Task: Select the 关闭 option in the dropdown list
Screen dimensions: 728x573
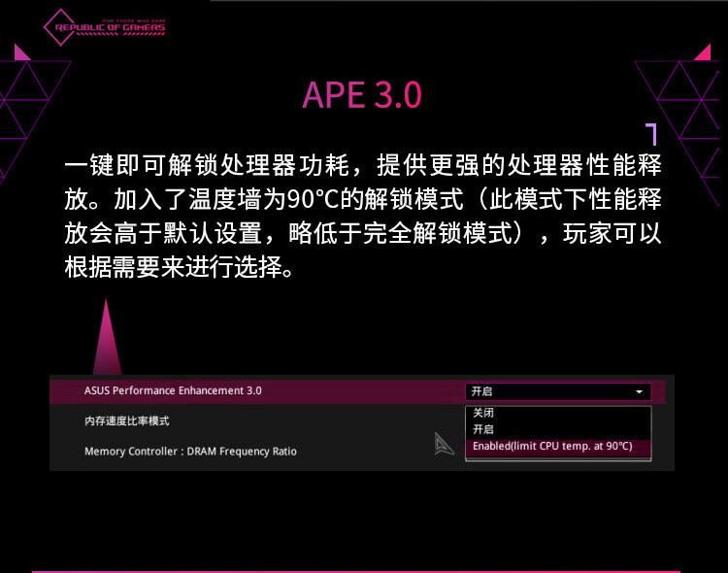Action: click(x=483, y=413)
